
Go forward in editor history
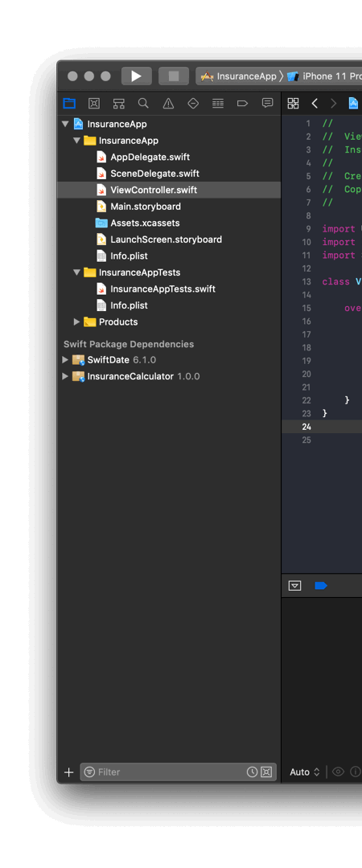click(x=333, y=103)
